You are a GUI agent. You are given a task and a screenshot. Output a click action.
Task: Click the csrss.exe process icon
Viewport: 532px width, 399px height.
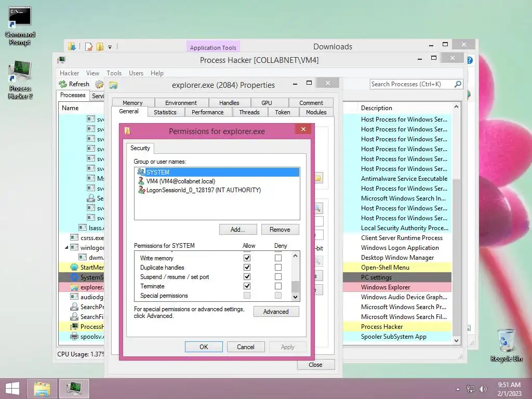point(74,237)
